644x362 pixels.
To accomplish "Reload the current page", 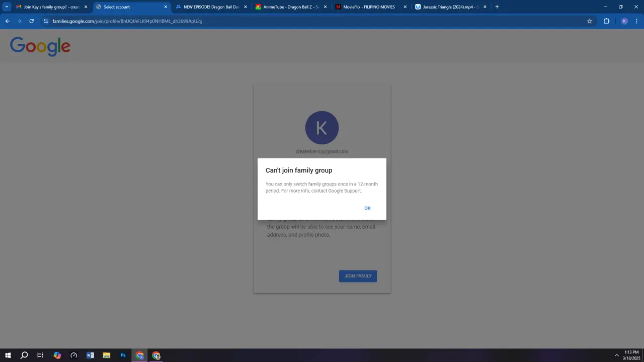I will tap(32, 21).
